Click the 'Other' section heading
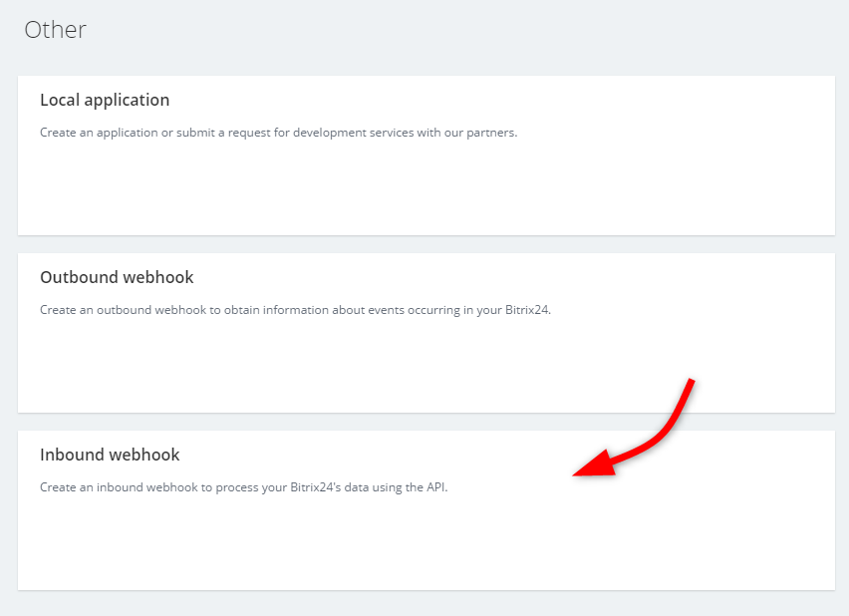This screenshot has height=616, width=849. click(x=56, y=30)
